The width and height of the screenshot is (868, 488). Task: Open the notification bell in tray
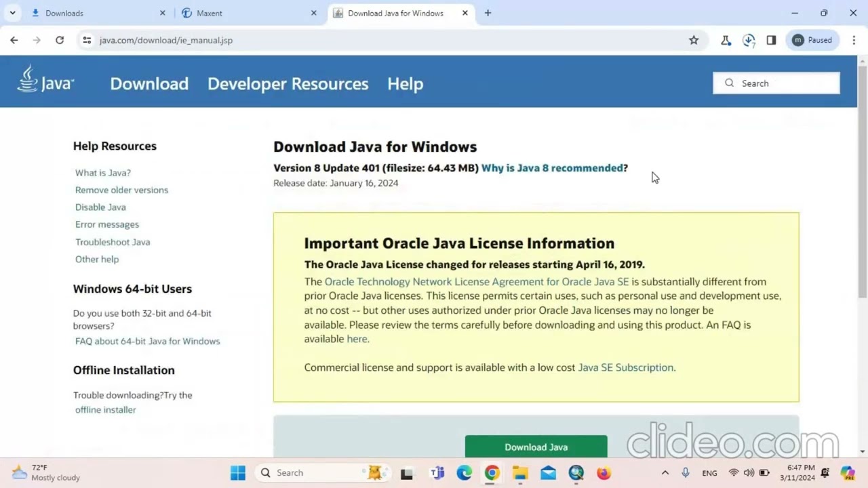pos(825,472)
